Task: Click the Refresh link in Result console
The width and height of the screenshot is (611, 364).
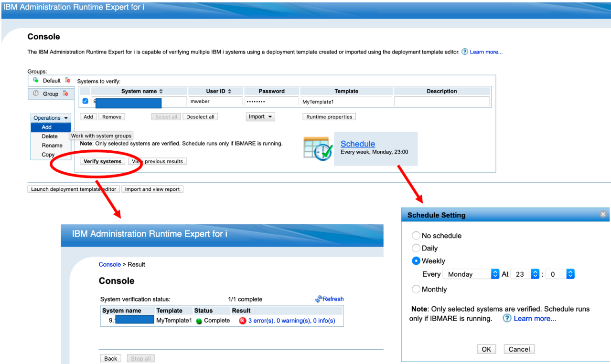Action: point(333,299)
